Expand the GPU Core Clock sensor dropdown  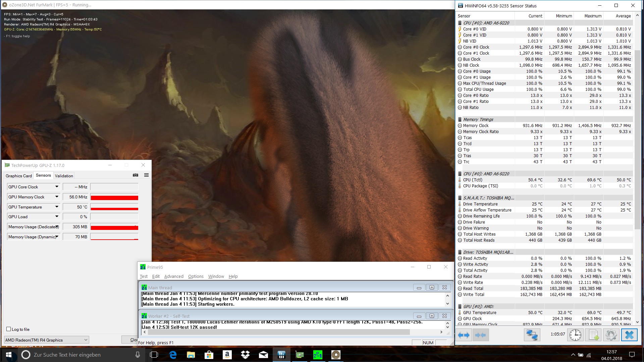[x=57, y=187]
